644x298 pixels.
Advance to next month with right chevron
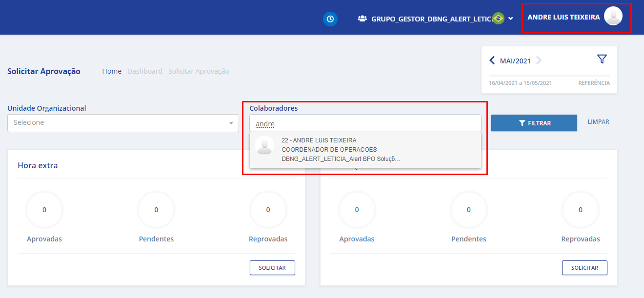[539, 60]
